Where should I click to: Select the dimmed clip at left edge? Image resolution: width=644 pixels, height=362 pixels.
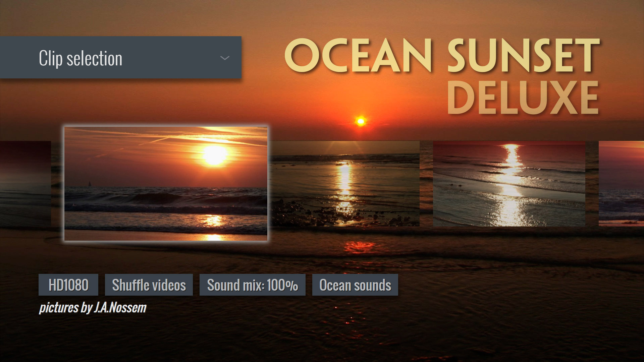(x=25, y=184)
